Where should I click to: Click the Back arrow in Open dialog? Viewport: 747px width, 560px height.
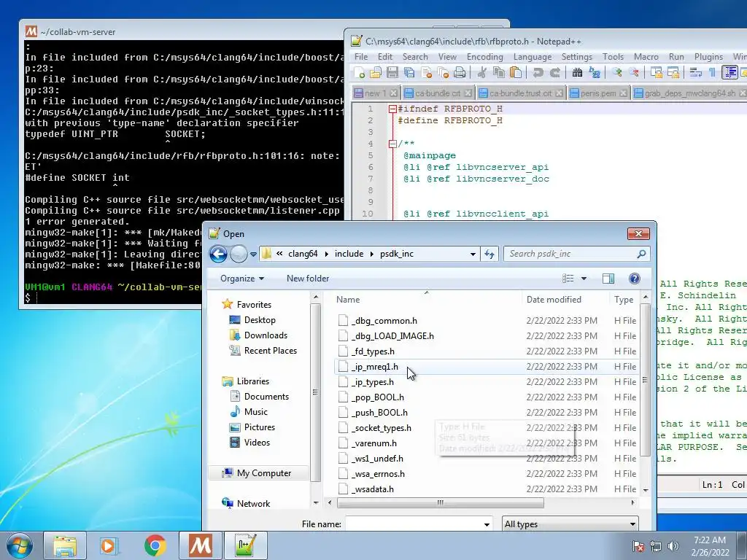(x=219, y=254)
